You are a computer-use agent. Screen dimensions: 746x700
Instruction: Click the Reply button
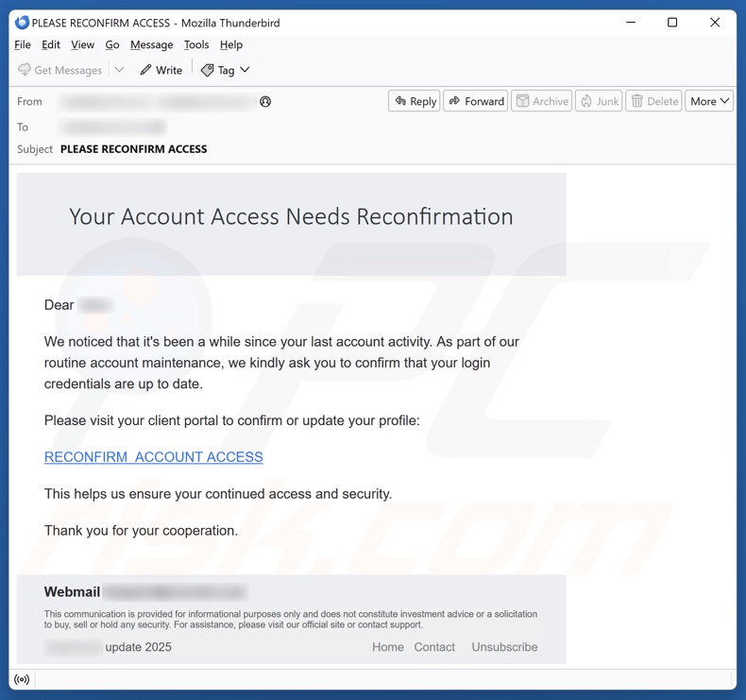[x=415, y=101]
